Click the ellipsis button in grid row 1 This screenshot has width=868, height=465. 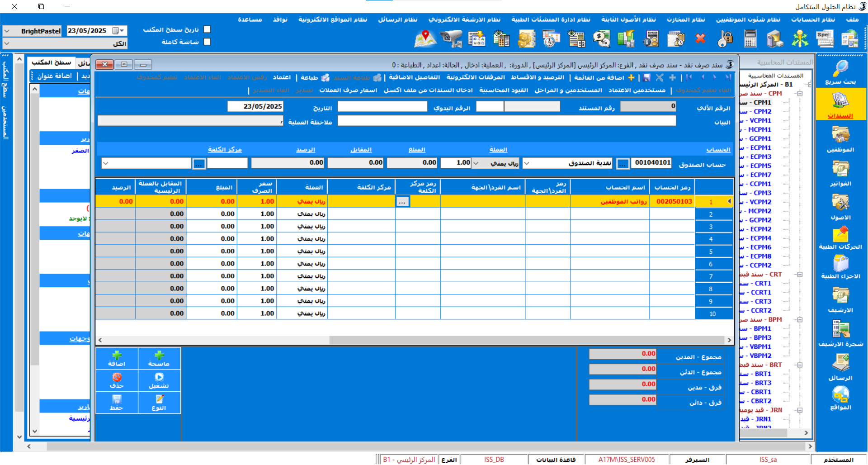click(x=402, y=202)
